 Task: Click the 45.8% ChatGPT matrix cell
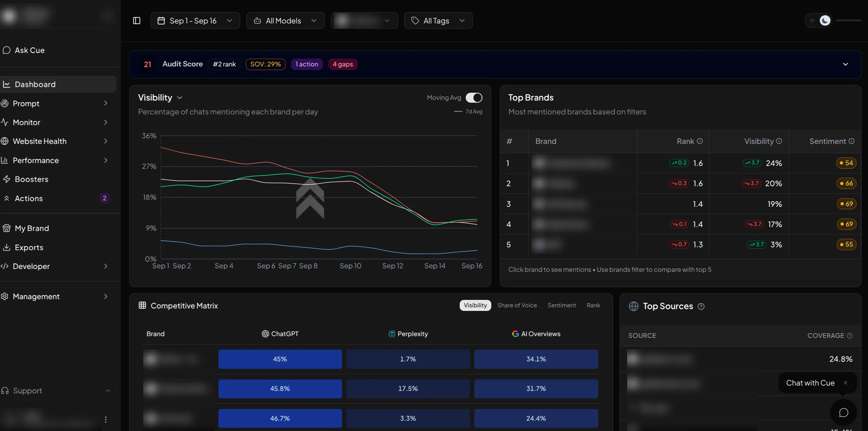[280, 389]
